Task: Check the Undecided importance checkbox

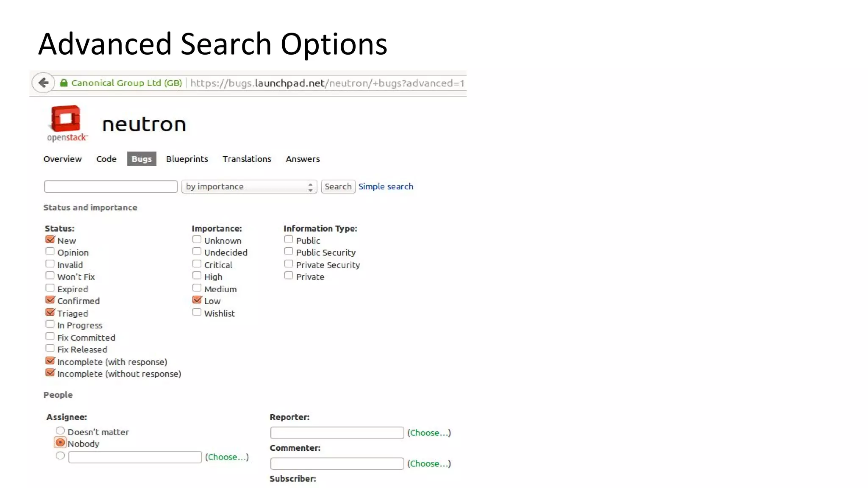Action: pos(197,251)
